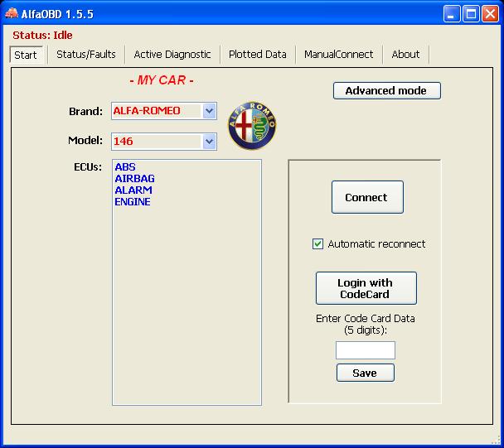Close the AlfaOBD window
The image size is (504, 448).
click(490, 14)
